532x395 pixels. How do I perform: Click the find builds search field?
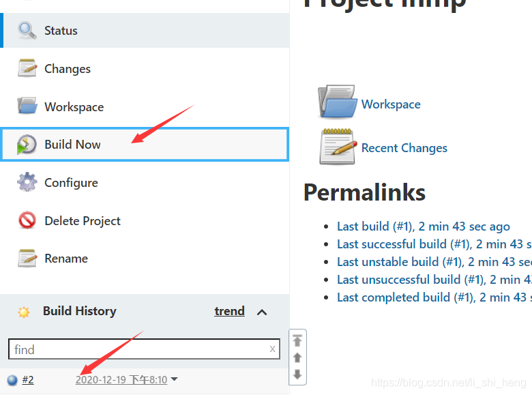[144, 349]
